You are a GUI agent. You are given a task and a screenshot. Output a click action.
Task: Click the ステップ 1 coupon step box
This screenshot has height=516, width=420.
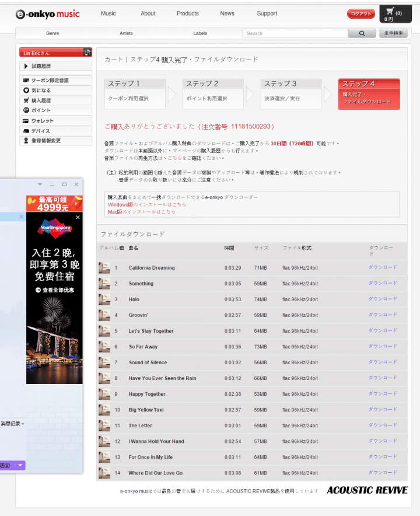coord(135,93)
